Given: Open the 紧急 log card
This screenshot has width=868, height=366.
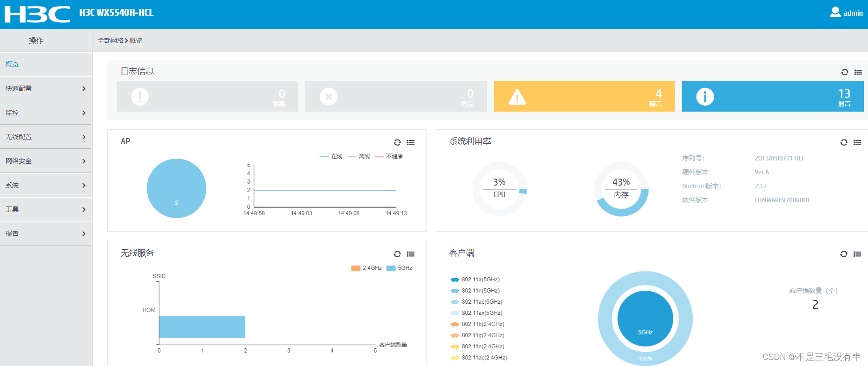Looking at the screenshot, I should (207, 96).
